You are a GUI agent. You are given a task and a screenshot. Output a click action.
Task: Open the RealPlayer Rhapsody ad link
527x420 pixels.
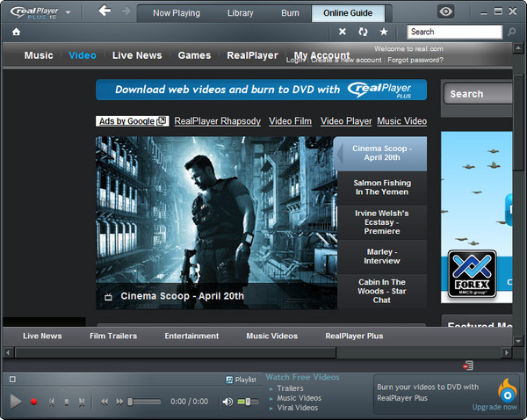tap(218, 121)
